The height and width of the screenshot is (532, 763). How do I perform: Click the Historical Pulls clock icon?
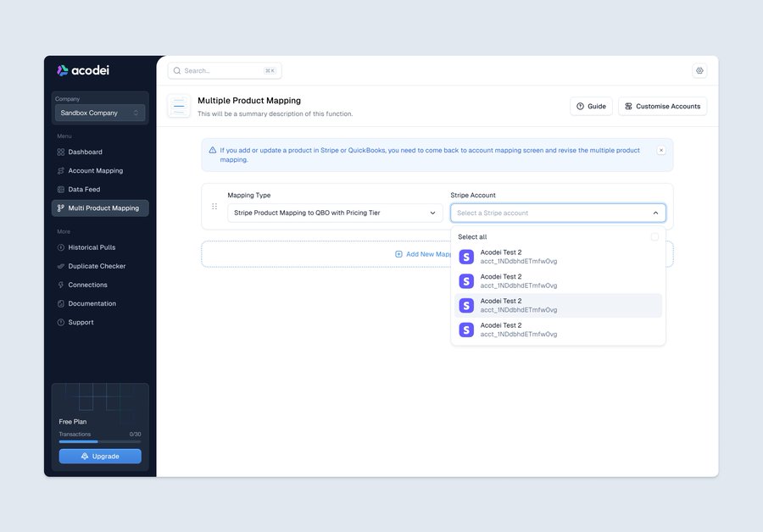(x=61, y=247)
